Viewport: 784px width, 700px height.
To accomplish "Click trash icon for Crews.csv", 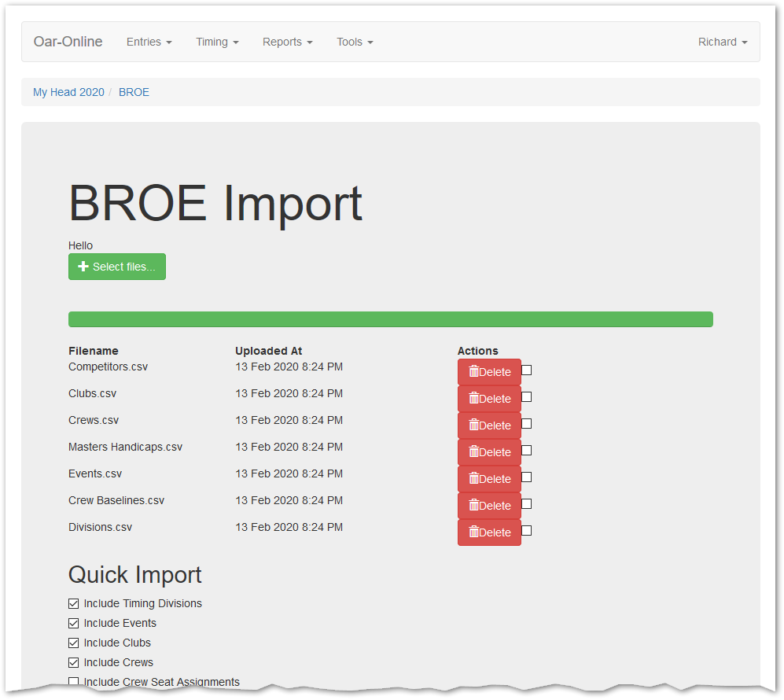I will coord(473,426).
